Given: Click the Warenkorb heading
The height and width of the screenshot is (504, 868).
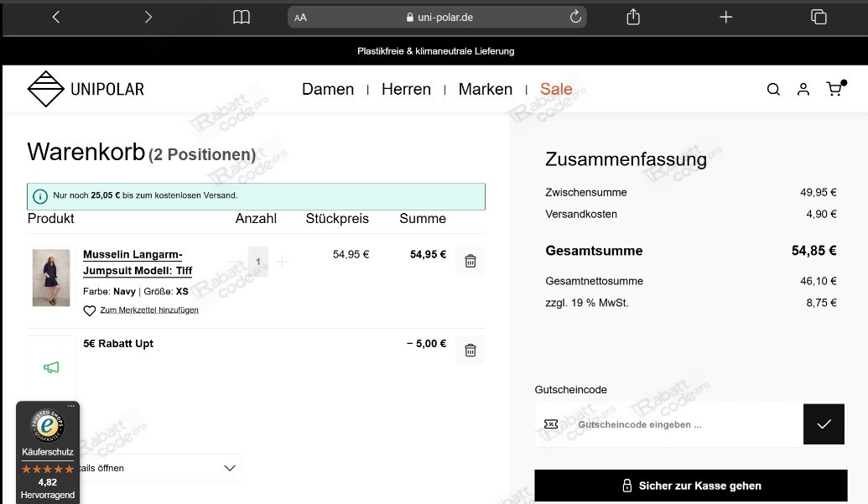Looking at the screenshot, I should pyautogui.click(x=86, y=152).
